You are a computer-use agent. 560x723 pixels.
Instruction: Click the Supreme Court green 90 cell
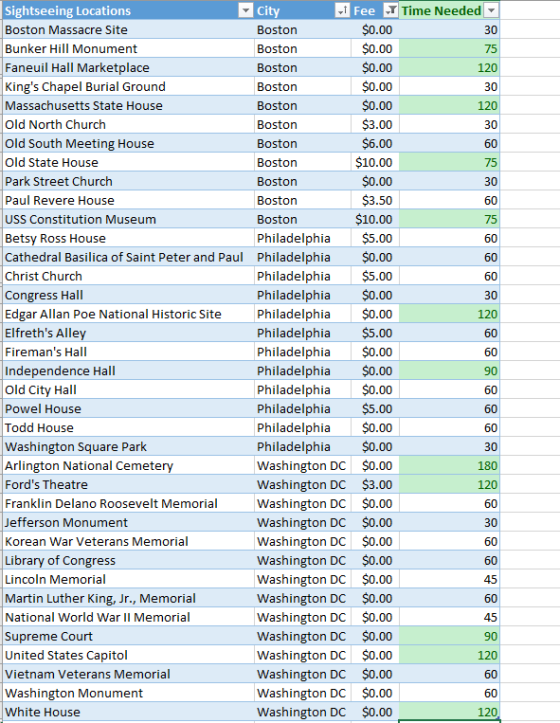click(449, 636)
